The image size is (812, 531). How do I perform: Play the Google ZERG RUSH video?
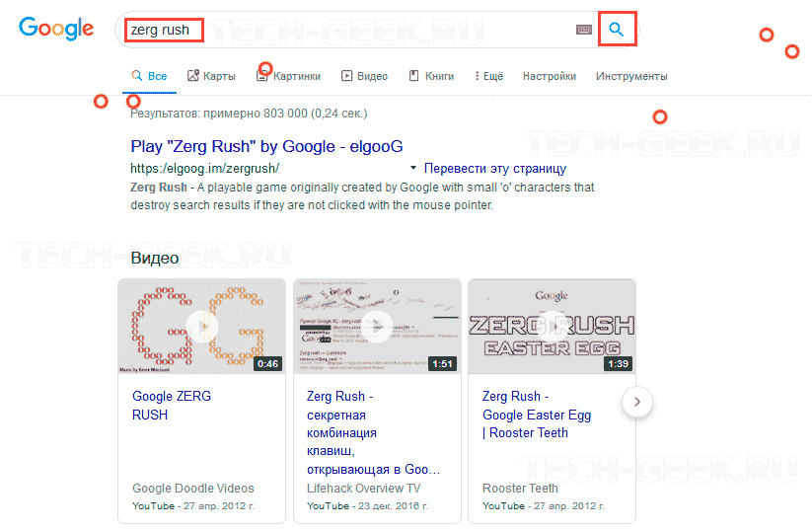[x=201, y=327]
